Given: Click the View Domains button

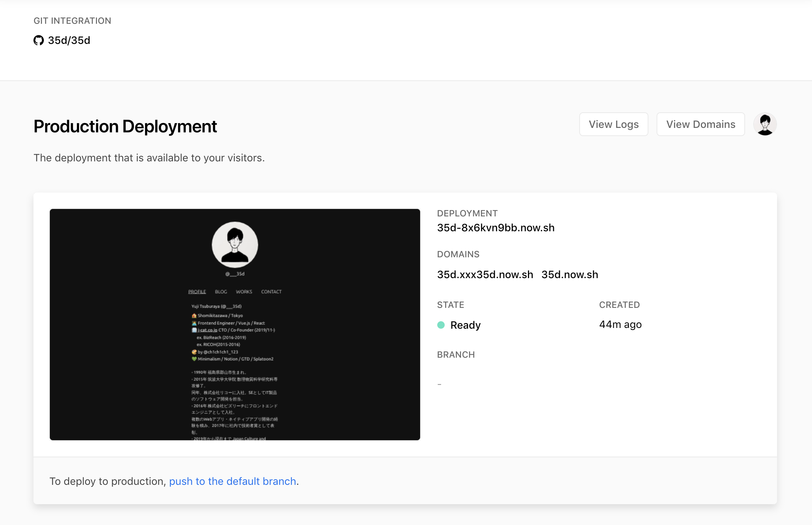Looking at the screenshot, I should (x=700, y=124).
